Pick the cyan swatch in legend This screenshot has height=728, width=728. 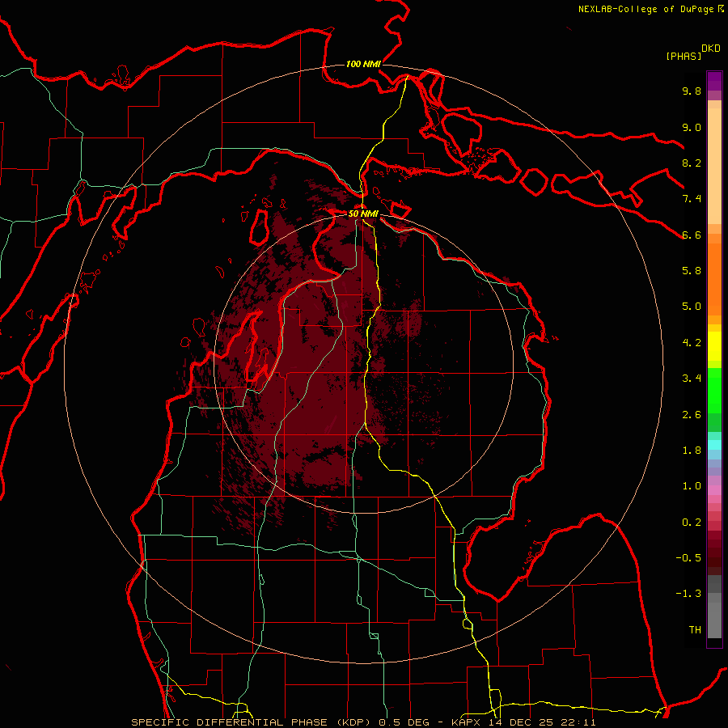(x=714, y=445)
